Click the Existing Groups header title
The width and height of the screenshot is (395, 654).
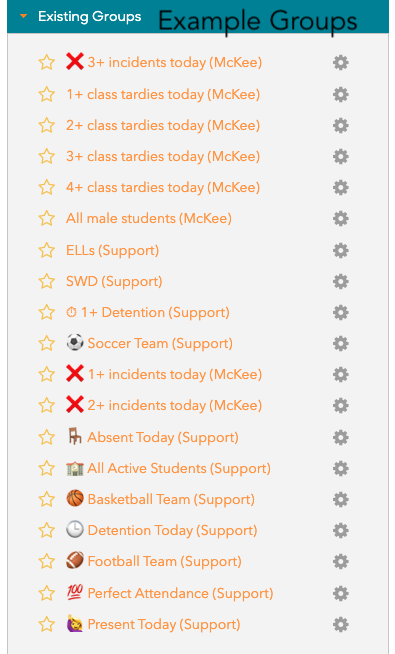(x=90, y=17)
